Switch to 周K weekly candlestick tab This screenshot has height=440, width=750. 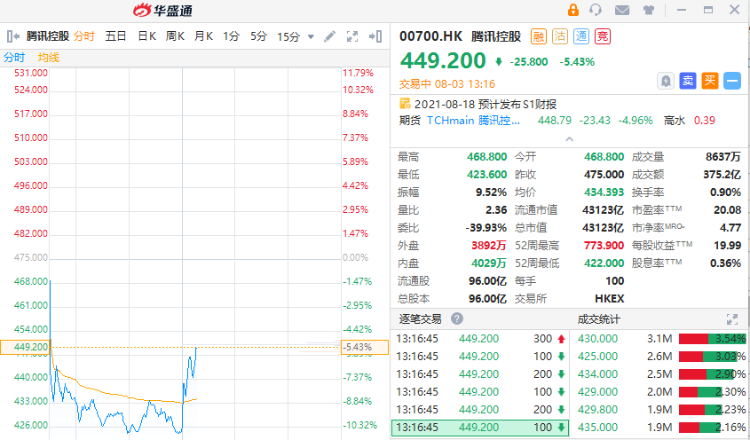175,36
